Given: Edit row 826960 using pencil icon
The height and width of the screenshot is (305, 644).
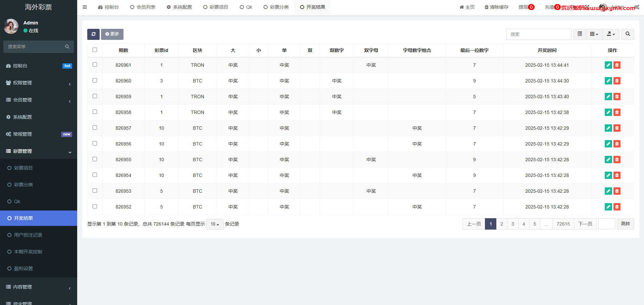Looking at the screenshot, I should coord(608,81).
